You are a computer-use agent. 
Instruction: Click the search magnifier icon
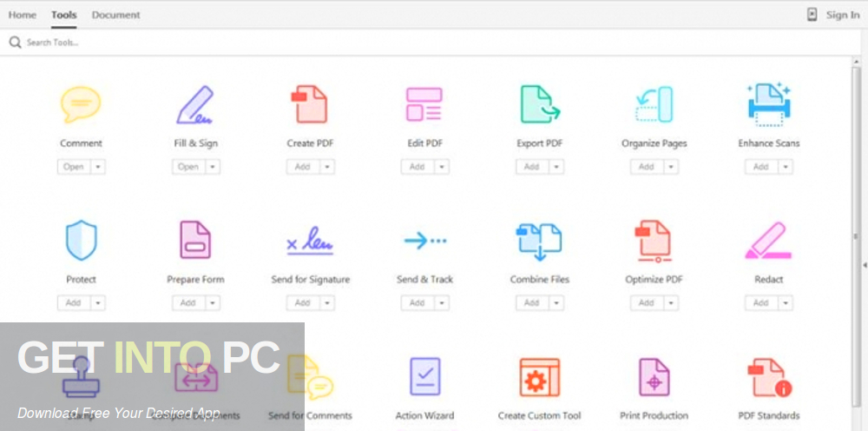point(15,43)
